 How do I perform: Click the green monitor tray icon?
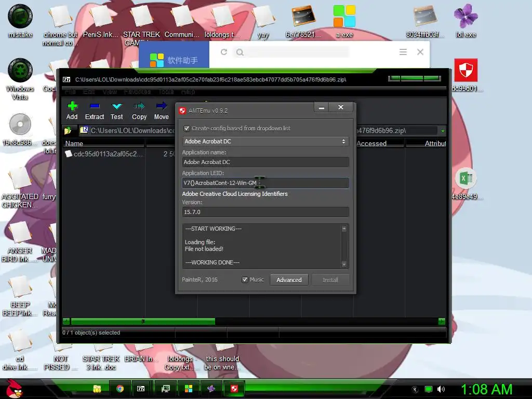click(x=429, y=389)
